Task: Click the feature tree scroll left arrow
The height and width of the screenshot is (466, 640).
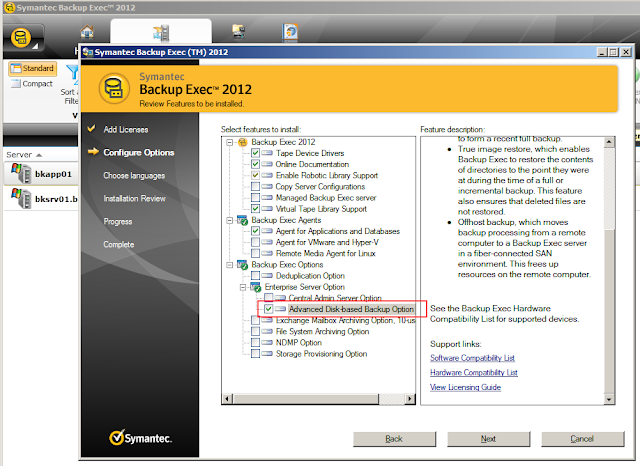Action: click(228, 399)
